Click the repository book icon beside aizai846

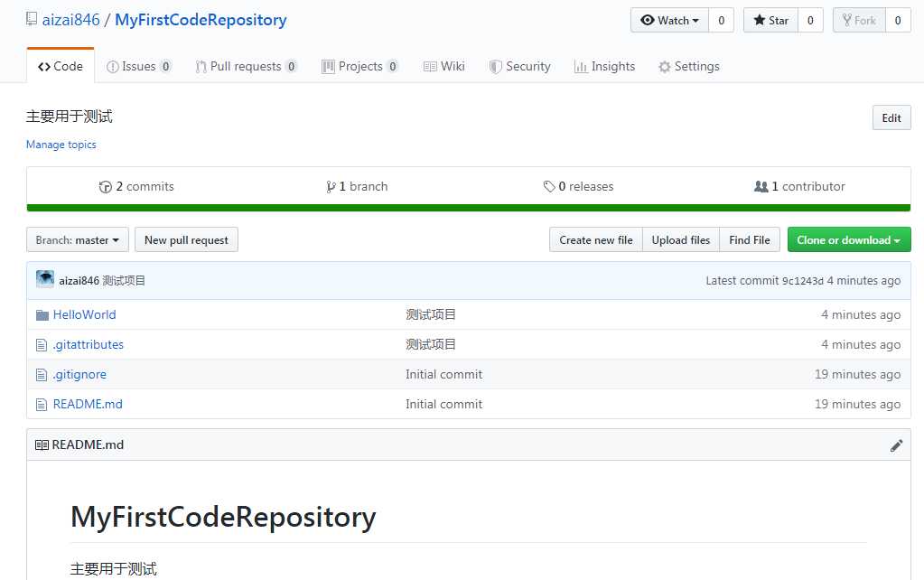[32, 19]
